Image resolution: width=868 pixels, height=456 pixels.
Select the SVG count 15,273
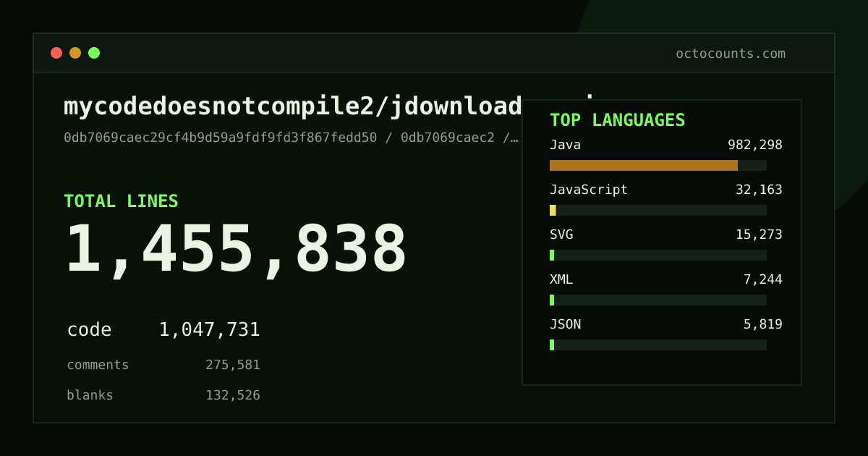(759, 235)
